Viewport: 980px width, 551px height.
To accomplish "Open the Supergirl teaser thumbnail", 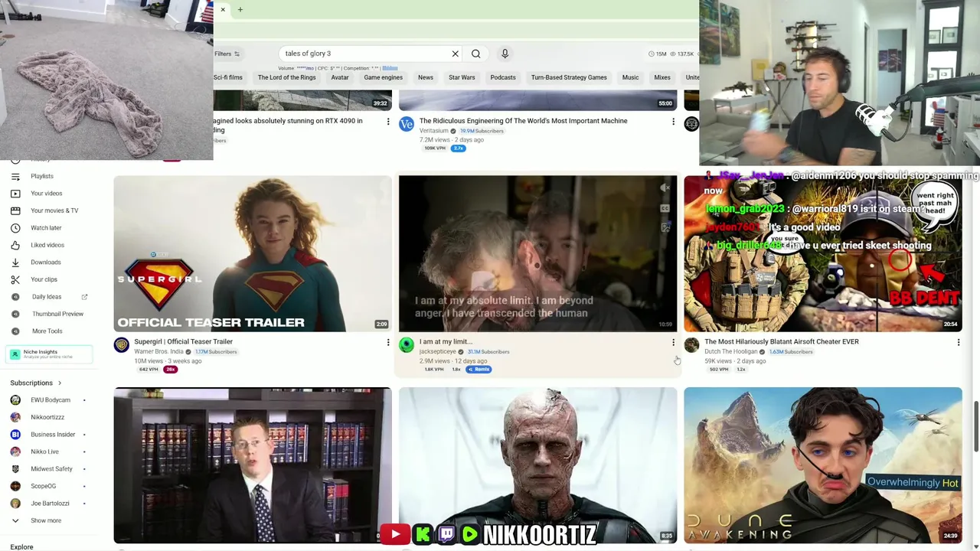I will point(253,253).
